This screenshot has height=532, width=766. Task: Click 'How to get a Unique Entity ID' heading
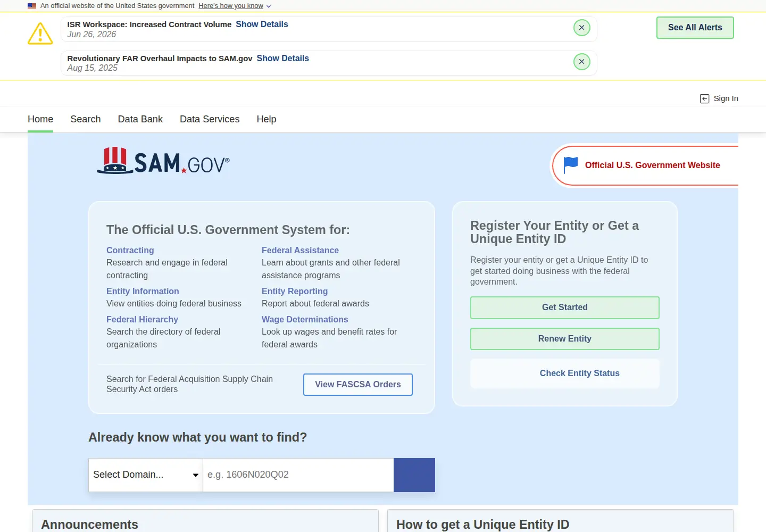point(482,525)
